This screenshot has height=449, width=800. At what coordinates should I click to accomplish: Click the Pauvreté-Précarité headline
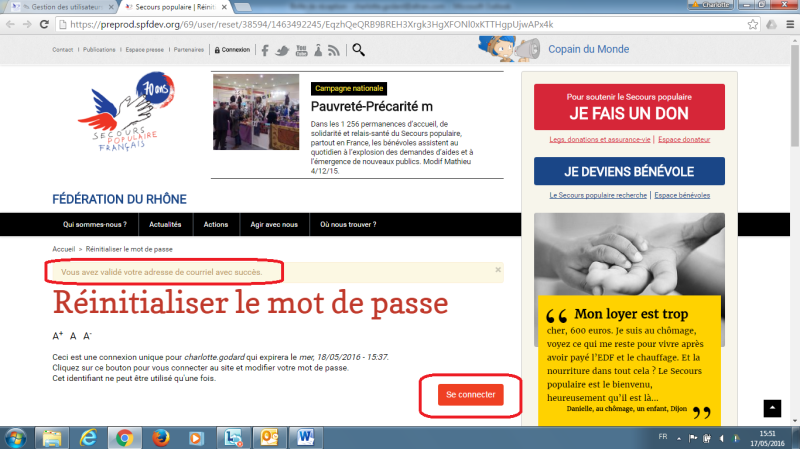coord(371,107)
